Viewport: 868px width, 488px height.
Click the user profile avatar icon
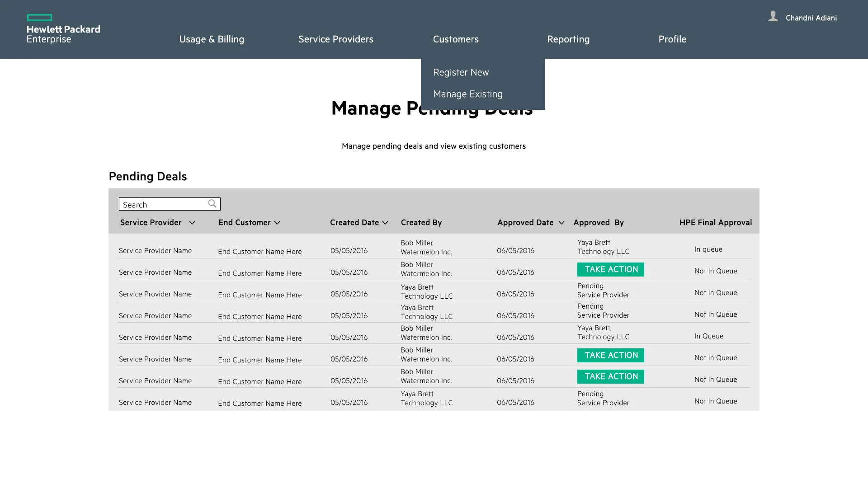pyautogui.click(x=773, y=17)
